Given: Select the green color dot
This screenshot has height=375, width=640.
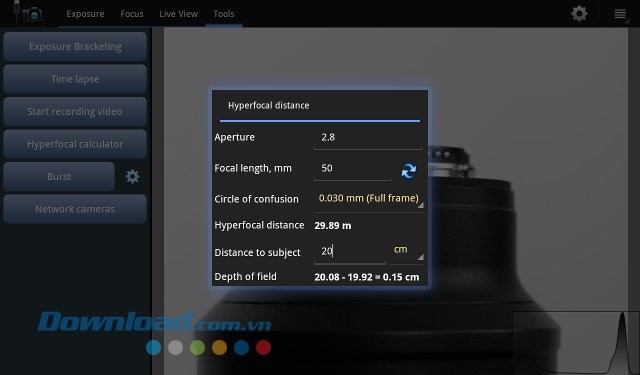Looking at the screenshot, I should point(198,348).
